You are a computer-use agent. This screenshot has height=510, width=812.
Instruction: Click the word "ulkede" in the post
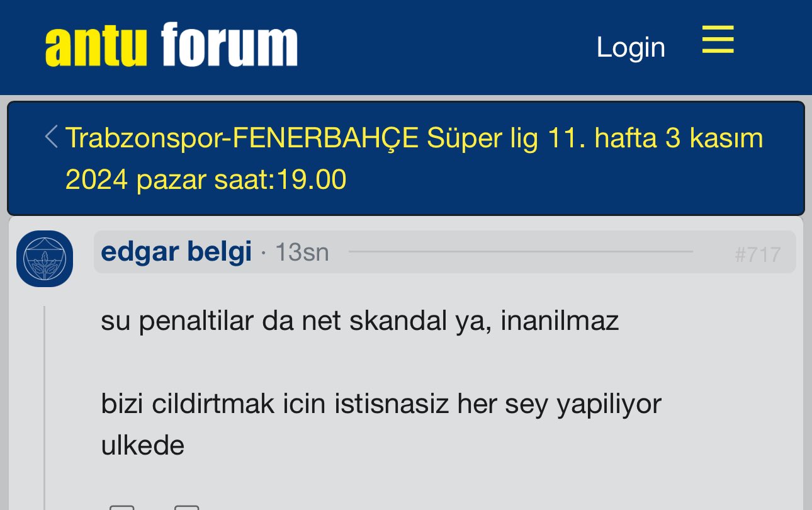click(x=143, y=446)
